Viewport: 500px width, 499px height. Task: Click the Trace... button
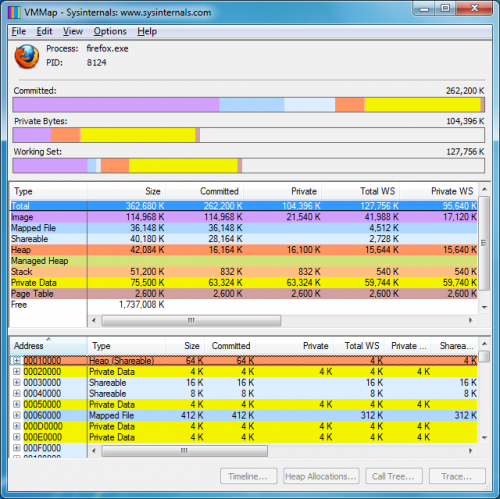(457, 476)
